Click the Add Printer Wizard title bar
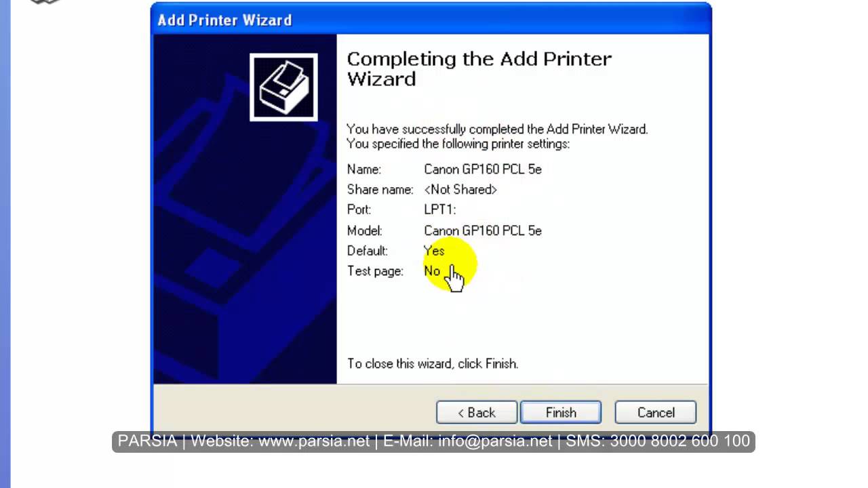Viewport: 868px width, 488px height. (x=431, y=20)
